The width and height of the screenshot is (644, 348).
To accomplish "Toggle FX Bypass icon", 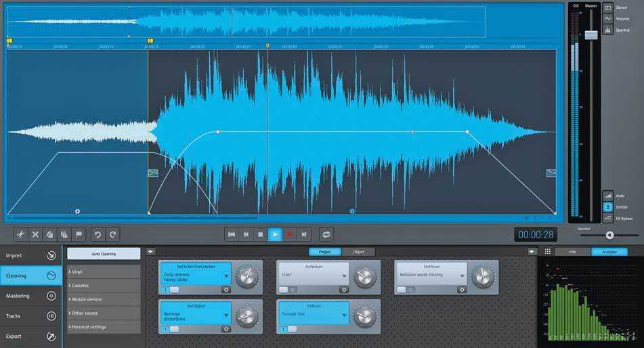I will pyautogui.click(x=608, y=218).
